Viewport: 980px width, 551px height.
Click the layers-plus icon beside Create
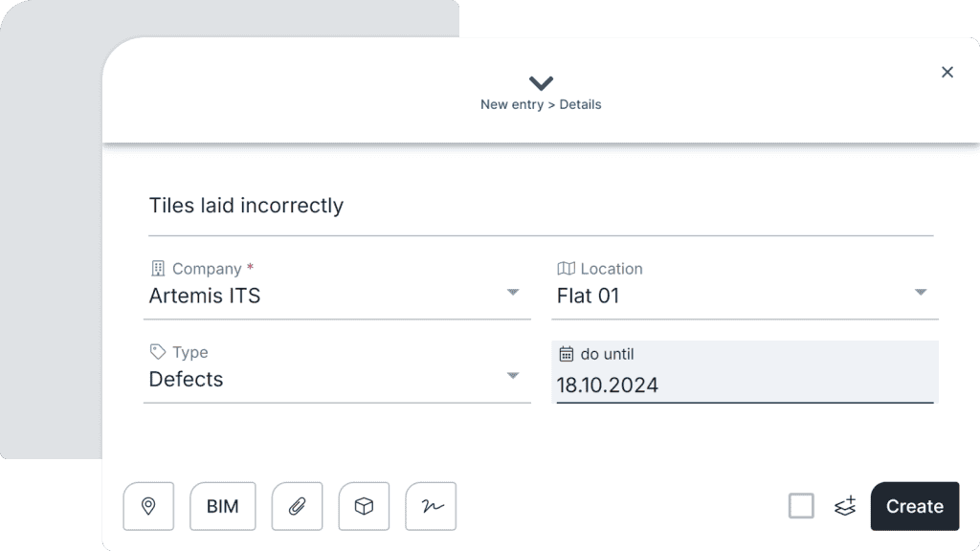tap(844, 506)
